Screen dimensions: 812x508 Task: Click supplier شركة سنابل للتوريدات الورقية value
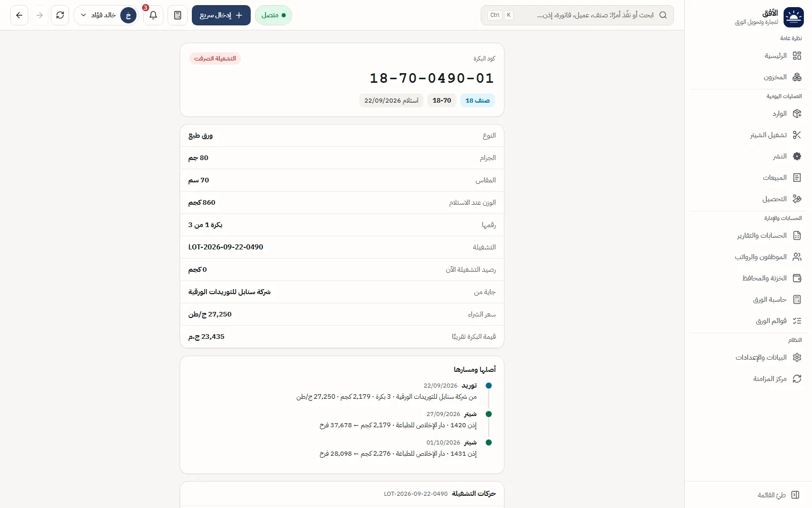[x=229, y=292]
